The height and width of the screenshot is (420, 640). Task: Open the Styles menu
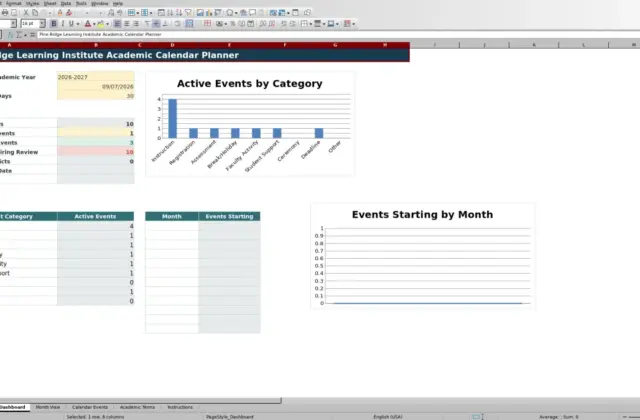(32, 3)
